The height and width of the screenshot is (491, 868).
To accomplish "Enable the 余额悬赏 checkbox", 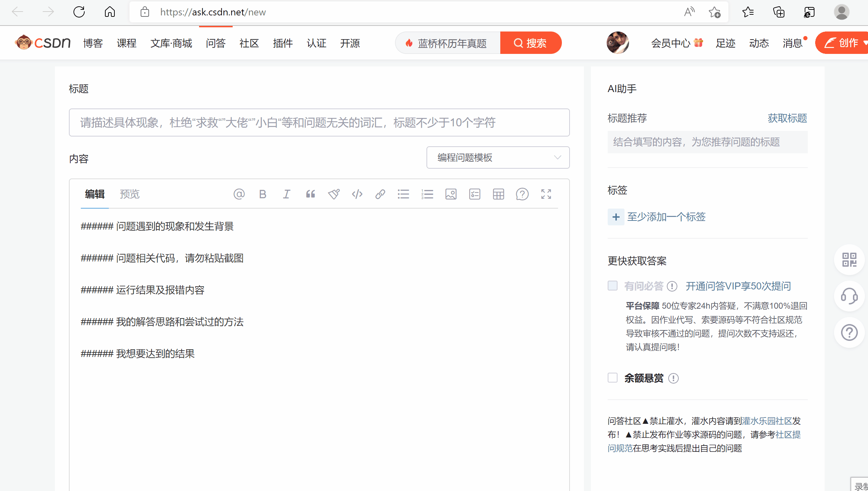I will pyautogui.click(x=613, y=378).
